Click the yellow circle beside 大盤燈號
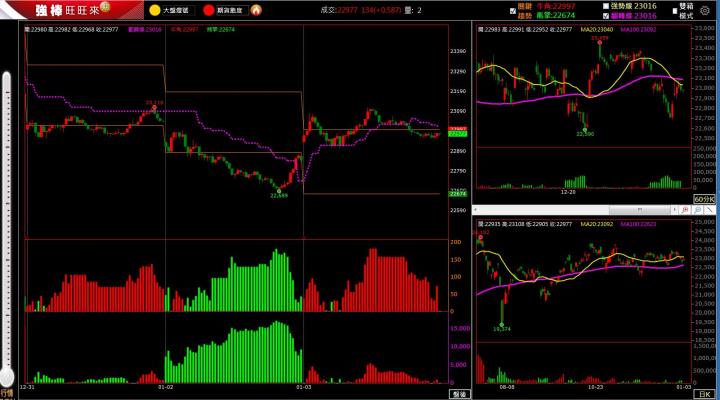Screen dimensions: 720x400 coord(155,10)
